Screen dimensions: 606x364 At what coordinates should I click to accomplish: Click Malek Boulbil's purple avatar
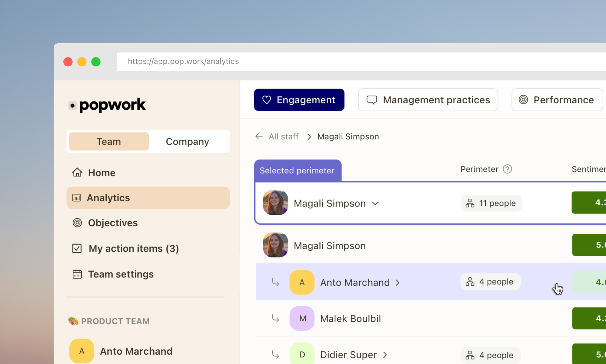302,318
